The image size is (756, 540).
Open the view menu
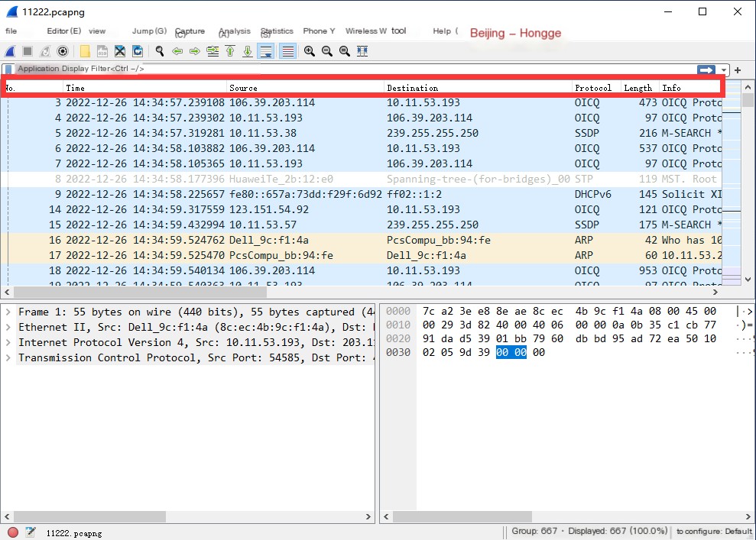pyautogui.click(x=97, y=31)
